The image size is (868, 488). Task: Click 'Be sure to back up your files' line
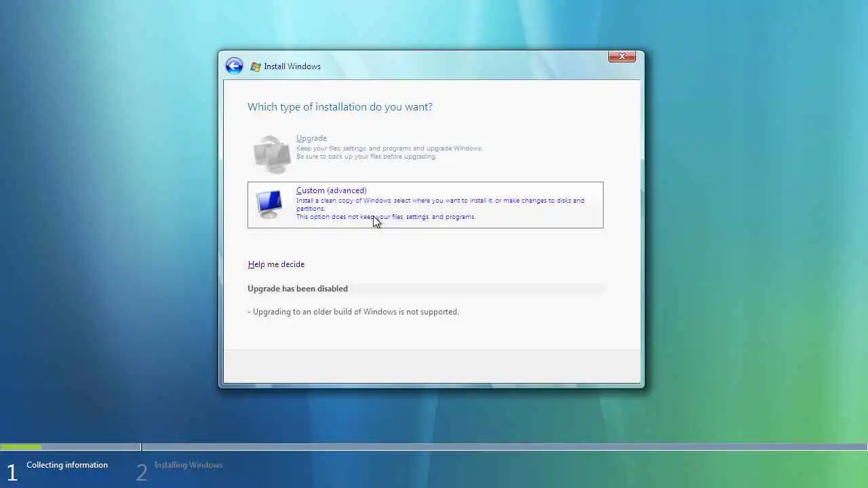coord(366,157)
